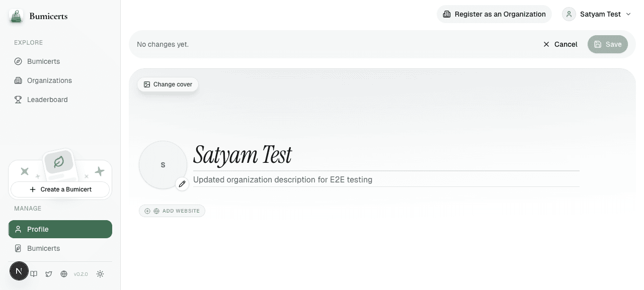This screenshot has height=290, width=644.
Task: Click Create a Bumicert button
Action: click(x=60, y=189)
